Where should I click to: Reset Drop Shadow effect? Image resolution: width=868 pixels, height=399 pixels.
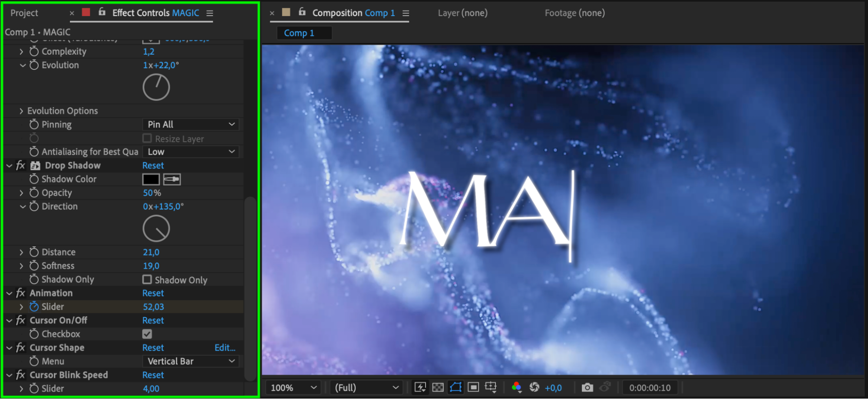point(153,166)
